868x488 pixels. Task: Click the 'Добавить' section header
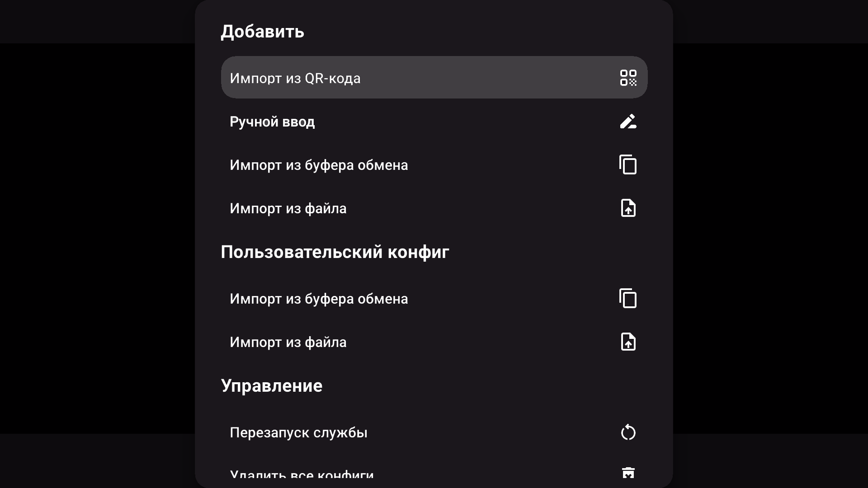pos(262,31)
